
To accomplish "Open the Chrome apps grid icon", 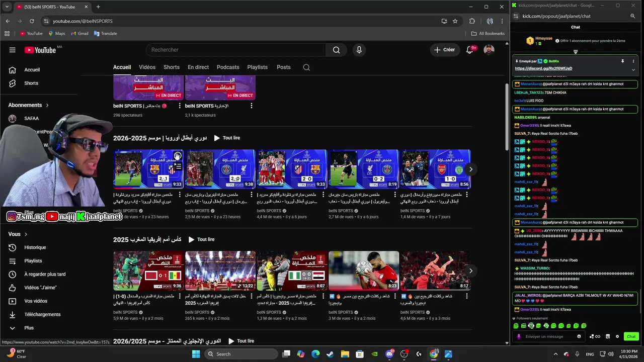I will 7,34.
